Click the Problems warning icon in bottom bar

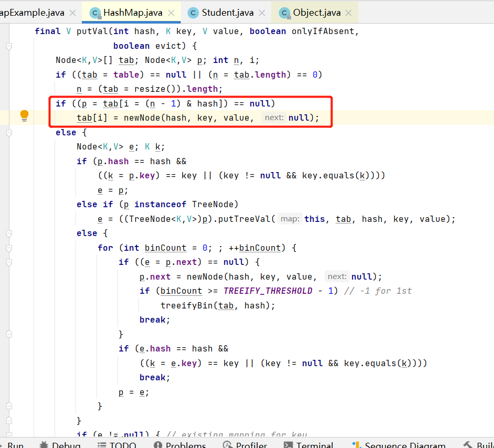tap(158, 444)
